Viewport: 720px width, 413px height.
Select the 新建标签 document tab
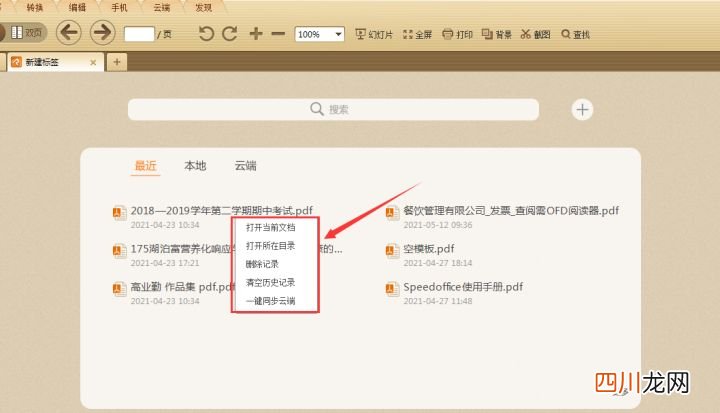[55, 62]
